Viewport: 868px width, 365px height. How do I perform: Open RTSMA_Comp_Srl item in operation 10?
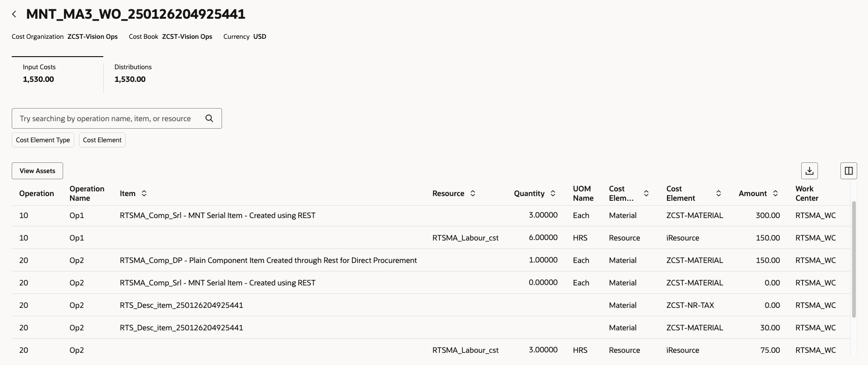tap(217, 215)
